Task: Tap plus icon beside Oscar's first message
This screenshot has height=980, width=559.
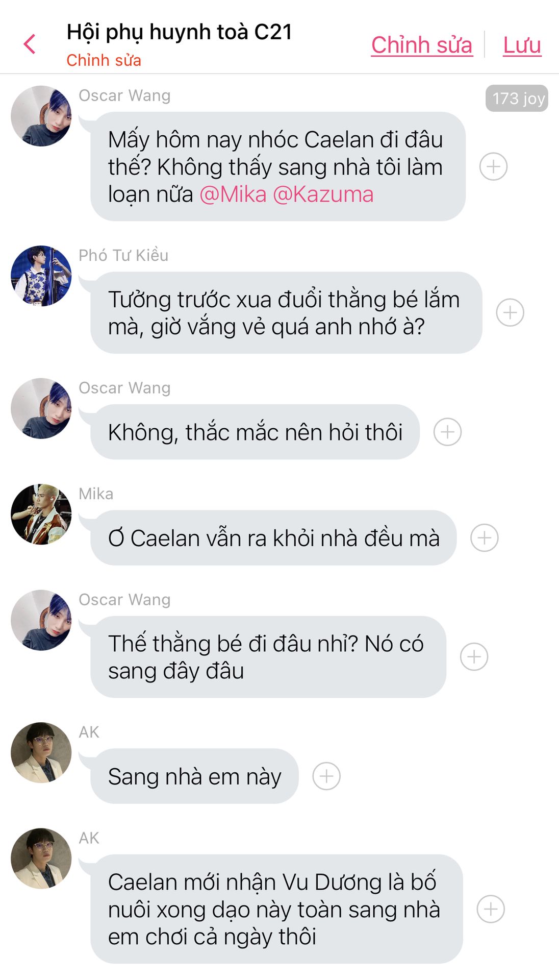Action: tap(493, 166)
